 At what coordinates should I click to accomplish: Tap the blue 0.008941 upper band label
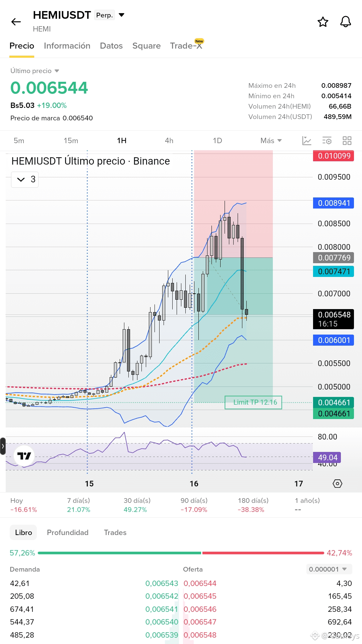[334, 203]
